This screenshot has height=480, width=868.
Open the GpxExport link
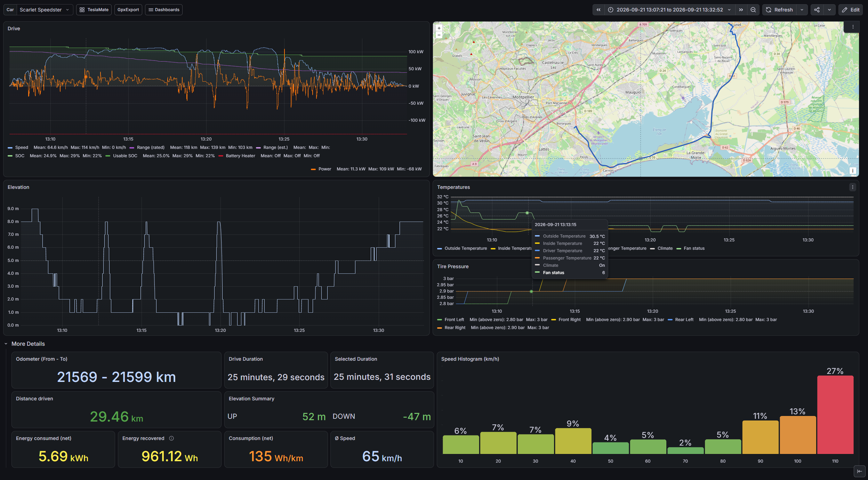click(x=128, y=10)
